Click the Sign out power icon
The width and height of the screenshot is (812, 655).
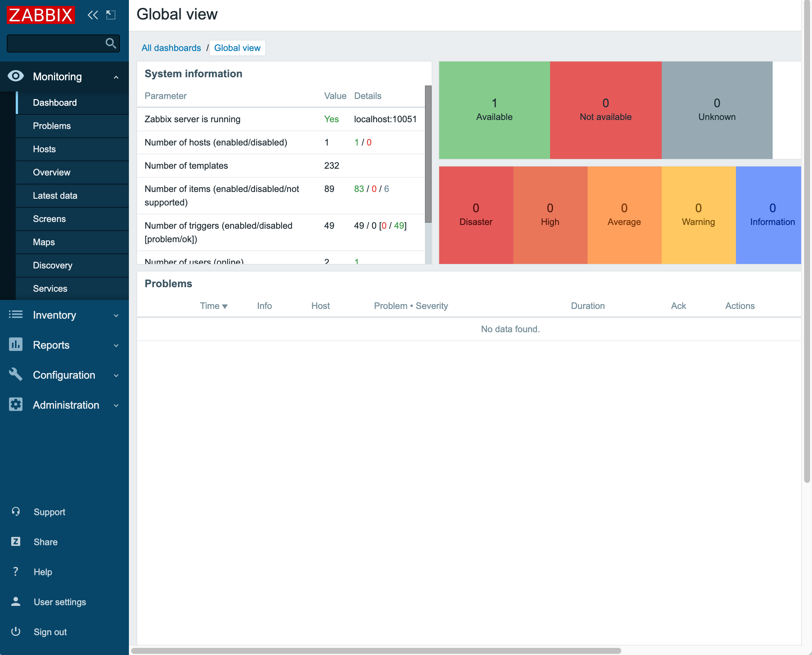click(16, 631)
